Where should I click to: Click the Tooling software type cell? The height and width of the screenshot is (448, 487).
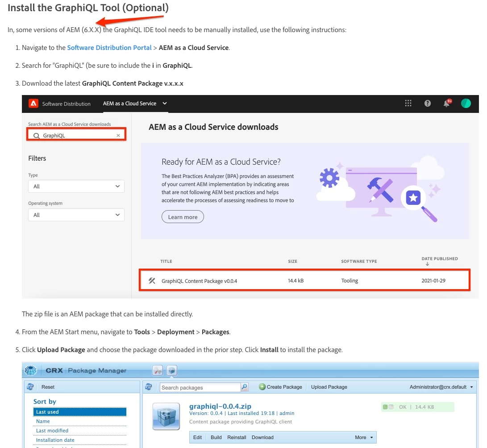point(350,281)
